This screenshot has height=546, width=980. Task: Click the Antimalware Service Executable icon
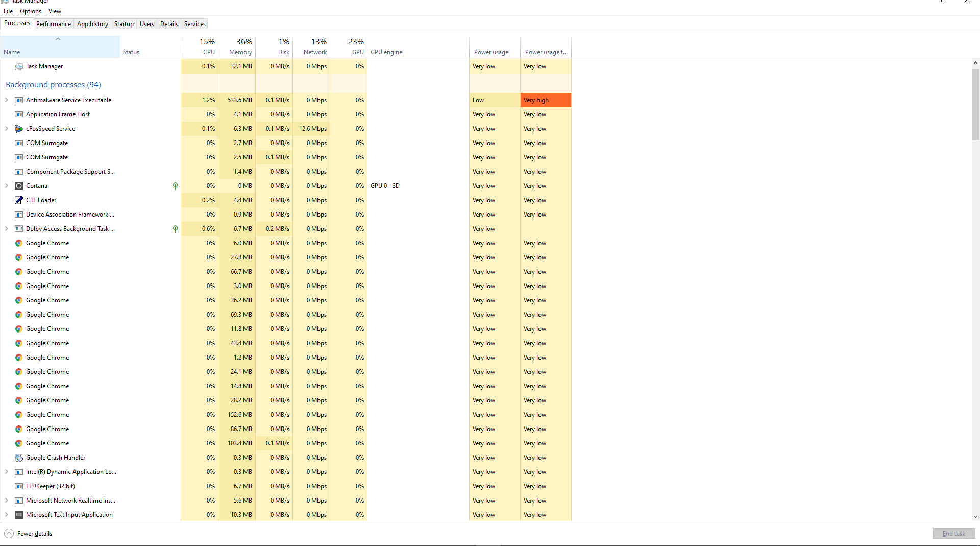[x=19, y=100]
